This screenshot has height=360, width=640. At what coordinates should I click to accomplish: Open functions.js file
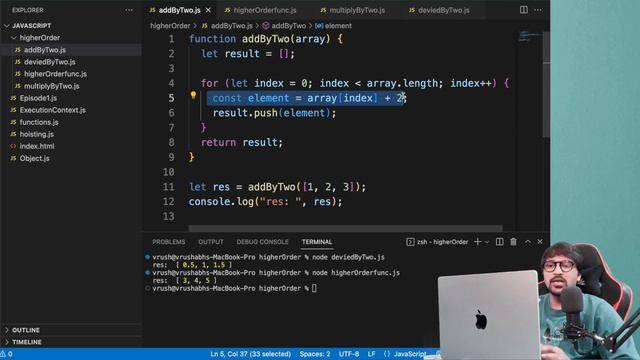39,122
